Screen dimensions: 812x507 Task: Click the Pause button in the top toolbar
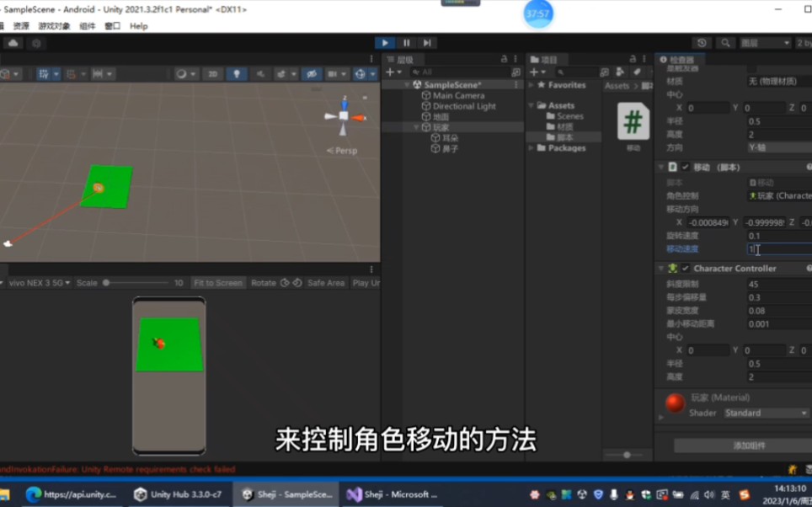[405, 42]
